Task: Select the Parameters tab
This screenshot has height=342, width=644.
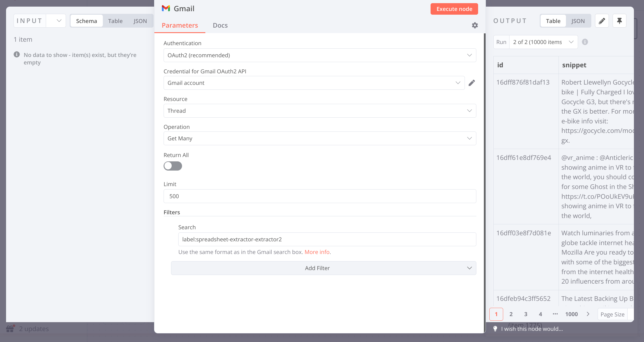Action: point(180,25)
